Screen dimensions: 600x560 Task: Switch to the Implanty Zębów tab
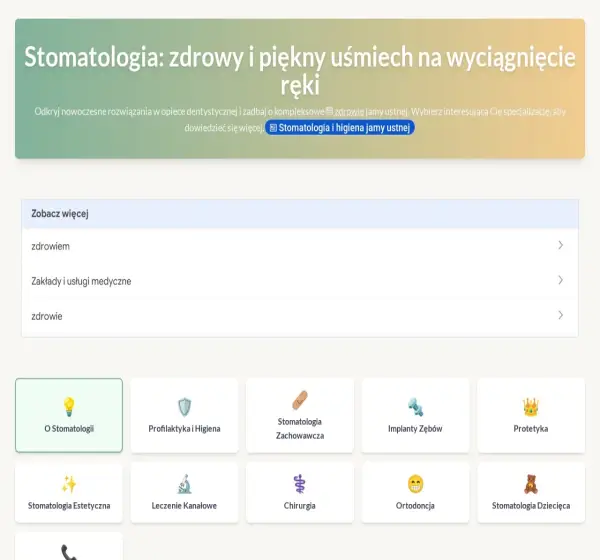(x=415, y=415)
